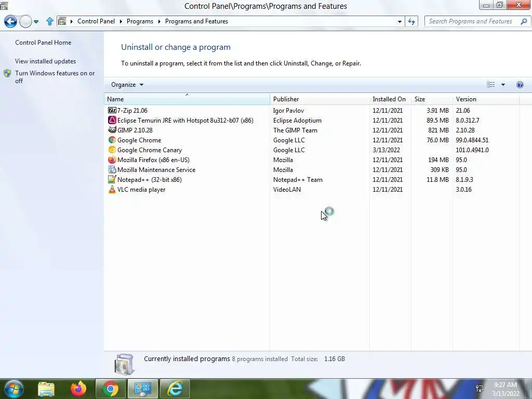The width and height of the screenshot is (532, 399).
Task: Click the Notepad++ icon in the list
Action: click(x=112, y=179)
